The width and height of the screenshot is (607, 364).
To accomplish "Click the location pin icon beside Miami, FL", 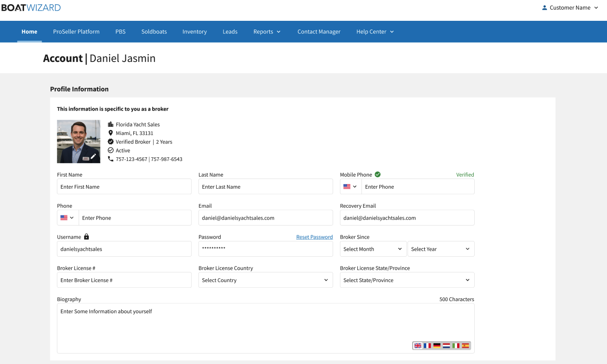I will pos(111,133).
